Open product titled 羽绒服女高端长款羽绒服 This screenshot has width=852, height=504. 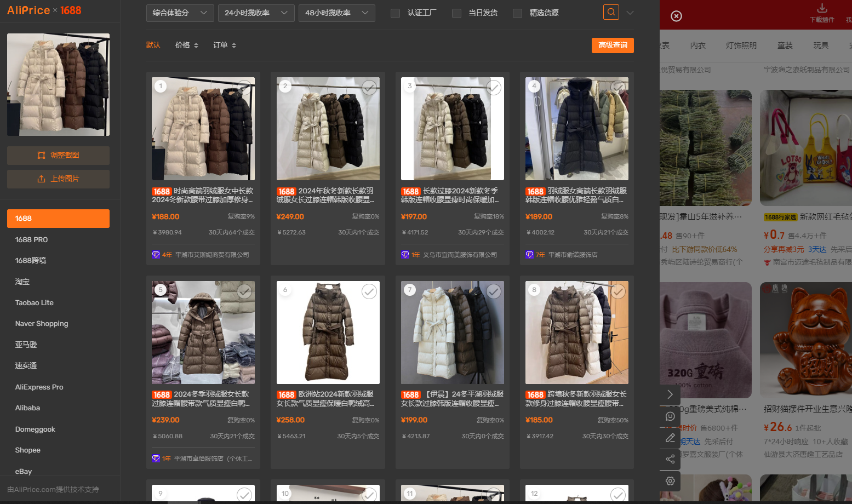(x=576, y=196)
